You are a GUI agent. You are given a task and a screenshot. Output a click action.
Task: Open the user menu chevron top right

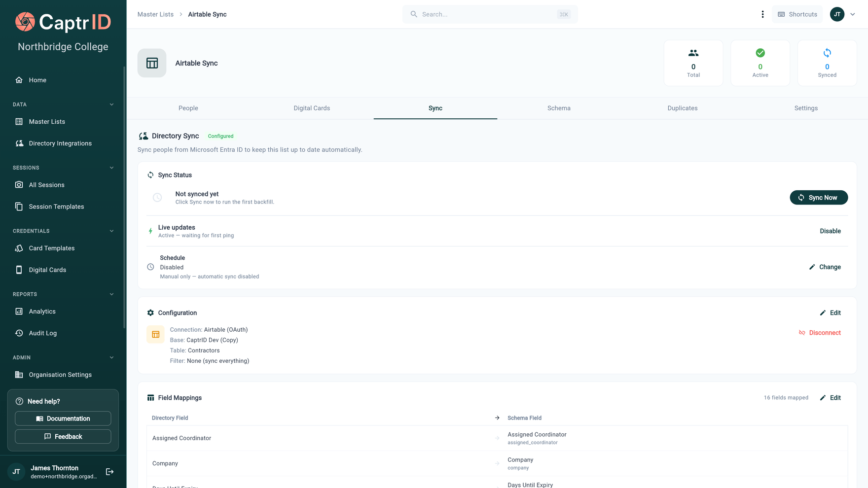click(x=852, y=14)
